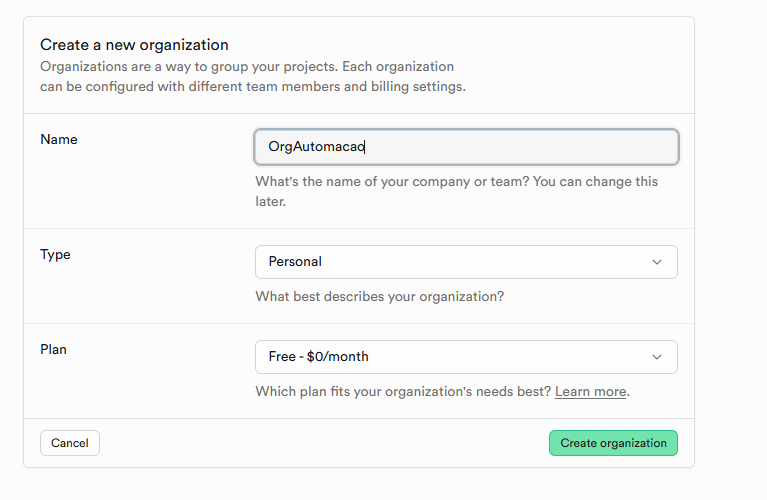Click the green Create organization button
The image size is (767, 500).
(x=613, y=443)
